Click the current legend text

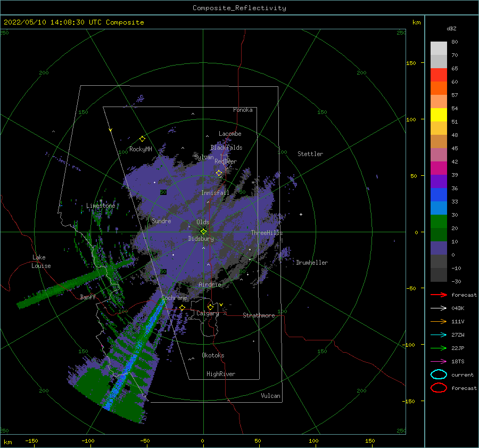(x=463, y=374)
